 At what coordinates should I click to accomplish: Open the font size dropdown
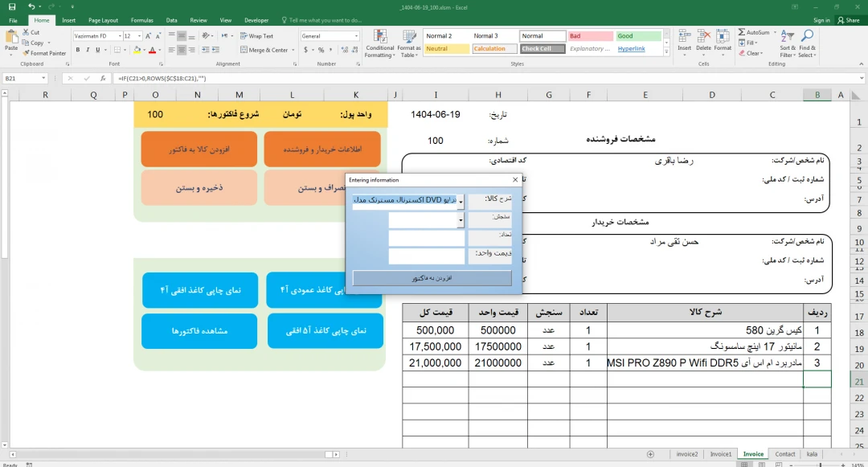(139, 36)
